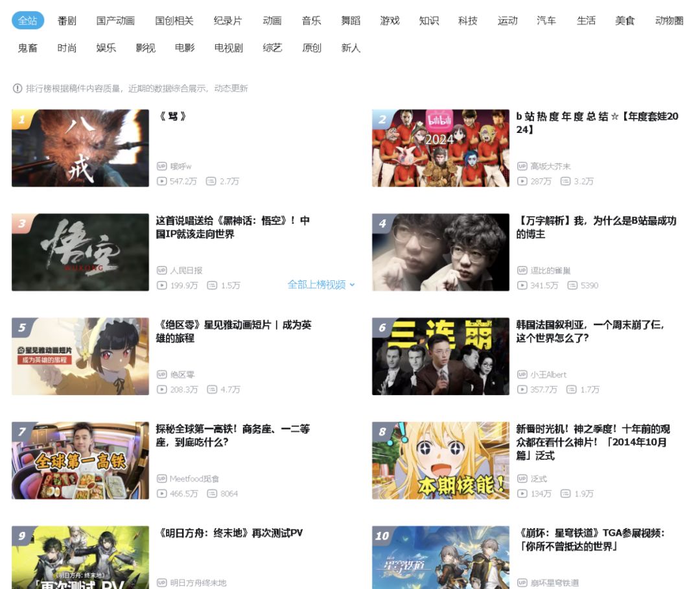Open rank 7 全球第一高铁 thumbnail
This screenshot has width=700, height=589.
(80, 461)
